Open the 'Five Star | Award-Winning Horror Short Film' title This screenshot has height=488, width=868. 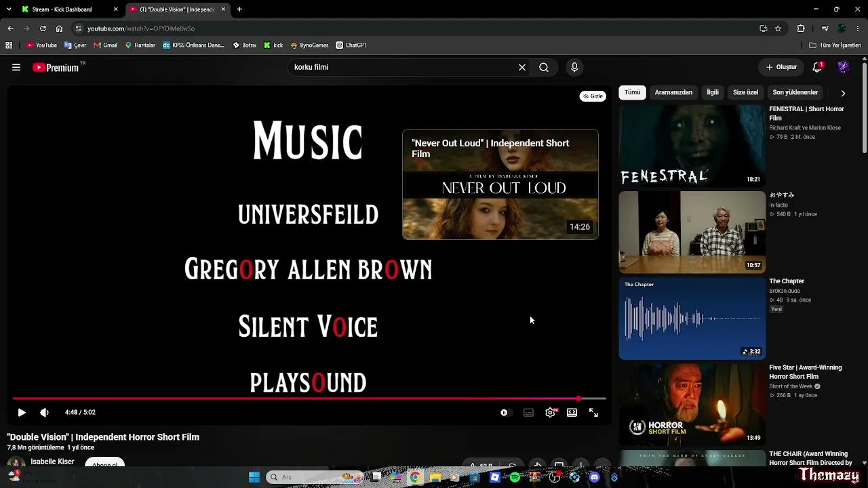(x=806, y=372)
